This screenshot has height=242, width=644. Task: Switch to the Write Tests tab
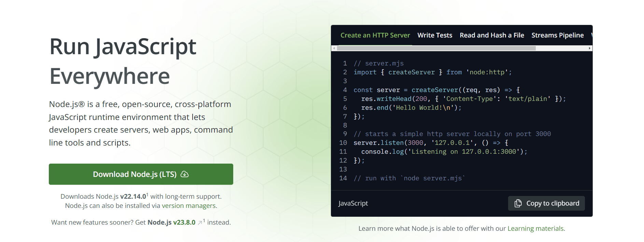point(435,35)
